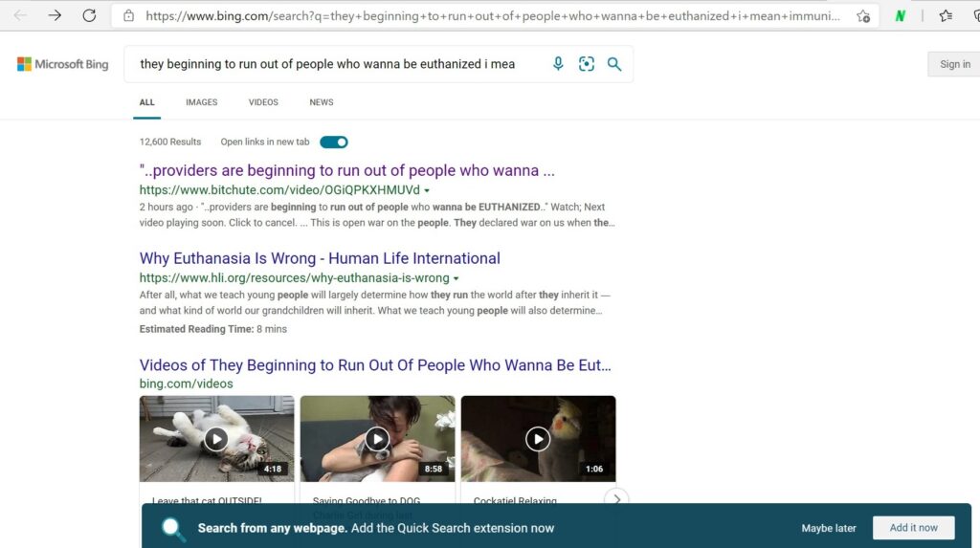Open visual search camera icon
Image resolution: width=980 pixels, height=548 pixels.
coord(587,64)
